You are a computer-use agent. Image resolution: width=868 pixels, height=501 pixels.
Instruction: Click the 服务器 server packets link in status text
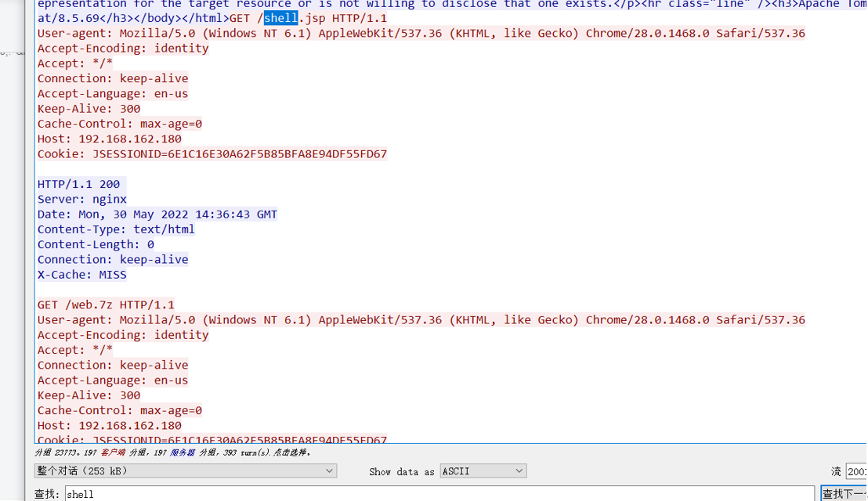182,452
